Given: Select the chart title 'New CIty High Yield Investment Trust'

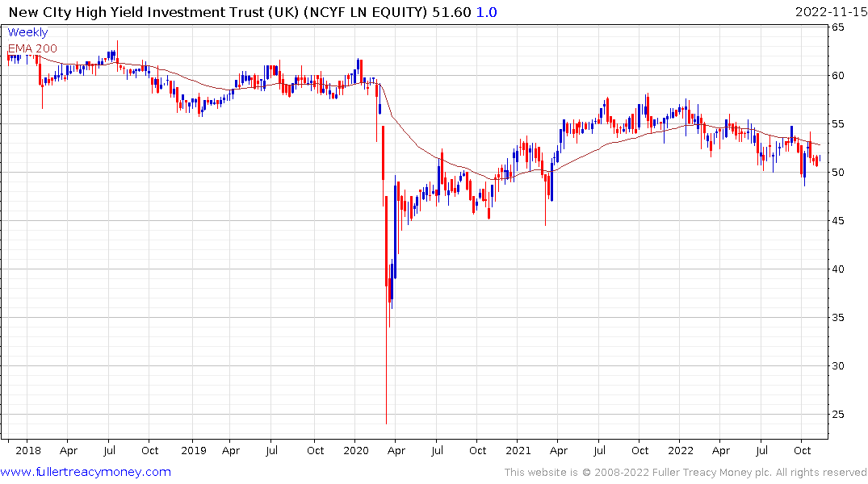Looking at the screenshot, I should pyautogui.click(x=136, y=11).
